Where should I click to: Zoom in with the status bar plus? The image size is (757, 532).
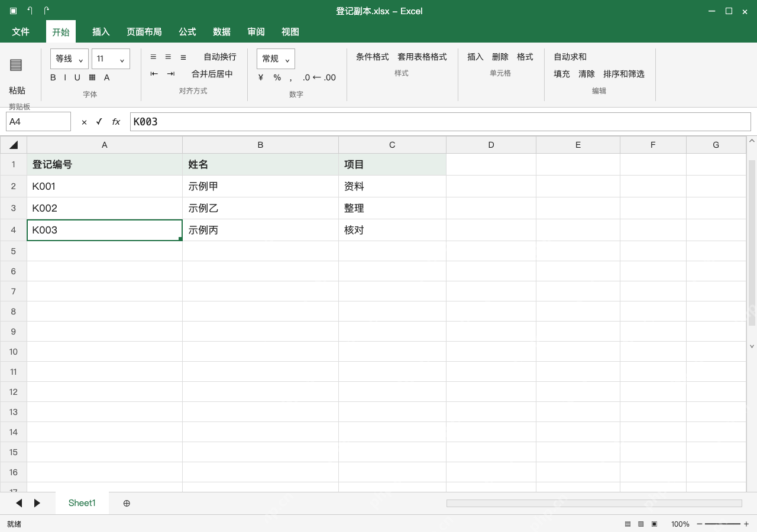pos(746,524)
